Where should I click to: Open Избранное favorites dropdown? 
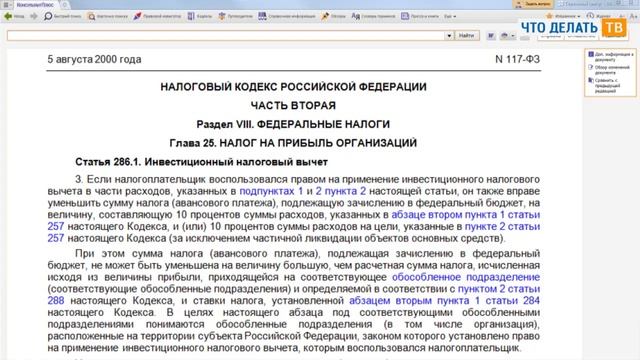coord(563,16)
